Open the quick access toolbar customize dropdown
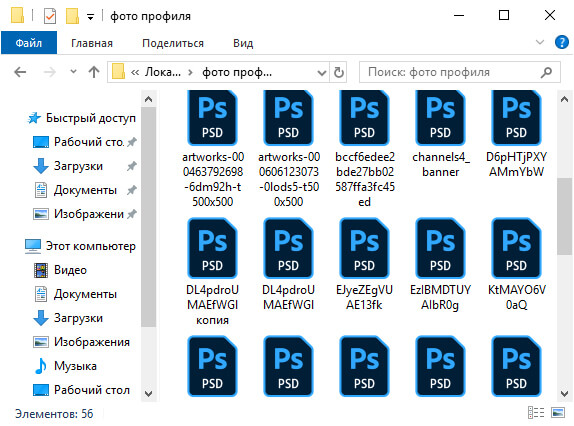574x426 pixels. tap(90, 16)
